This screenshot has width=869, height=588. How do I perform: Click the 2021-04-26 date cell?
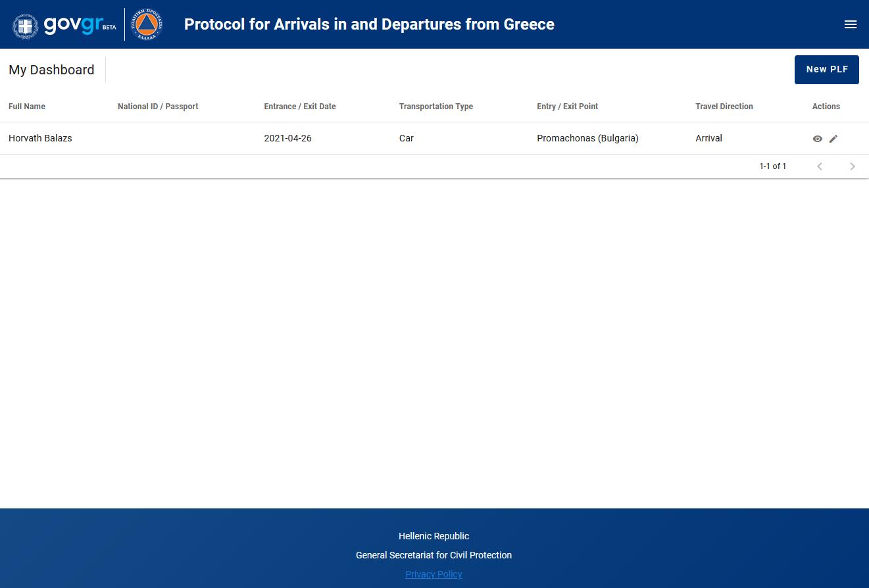(x=287, y=138)
